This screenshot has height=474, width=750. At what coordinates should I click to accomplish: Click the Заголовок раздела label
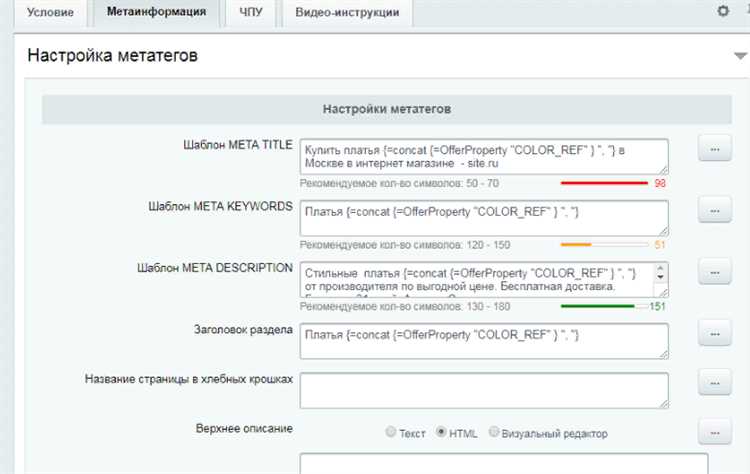coord(243,330)
